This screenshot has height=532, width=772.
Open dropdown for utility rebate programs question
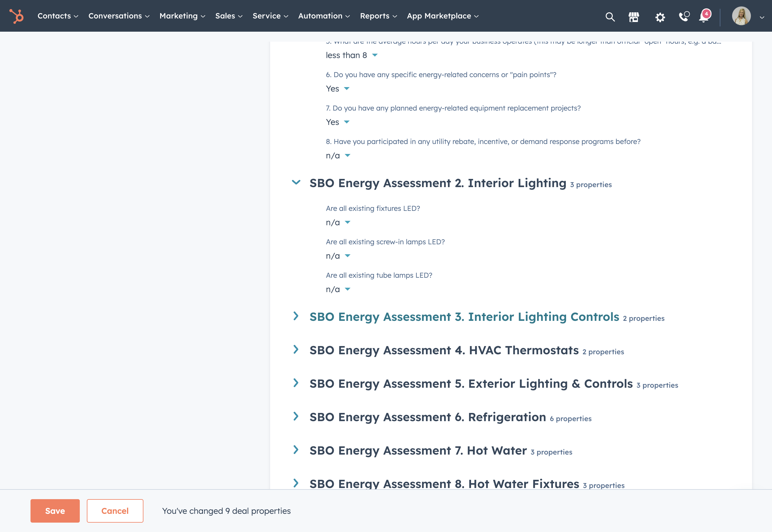(338, 156)
